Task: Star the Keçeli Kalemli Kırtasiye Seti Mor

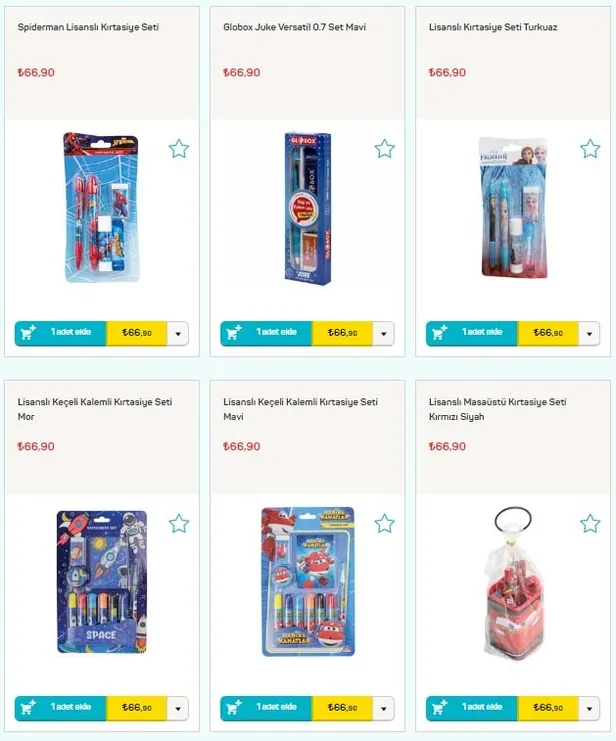Action: coord(179,524)
